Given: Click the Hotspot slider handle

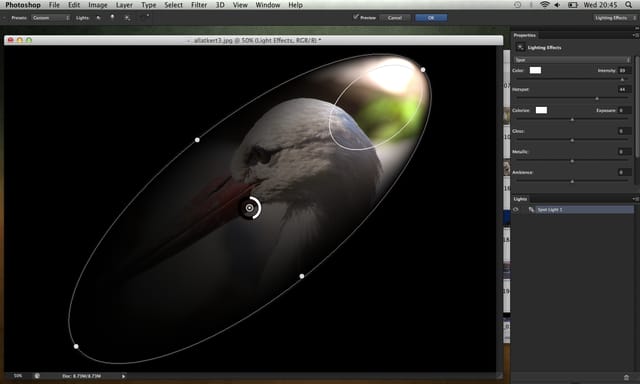Looking at the screenshot, I should (597, 98).
